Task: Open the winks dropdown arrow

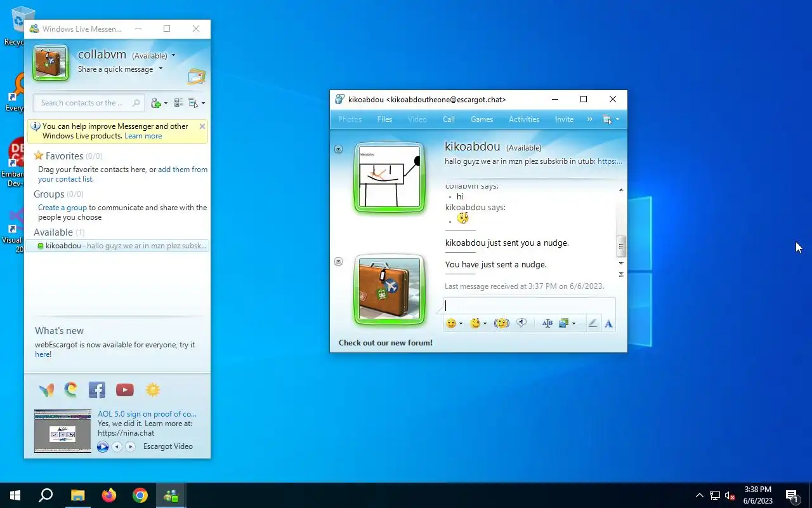Action: [x=485, y=324]
